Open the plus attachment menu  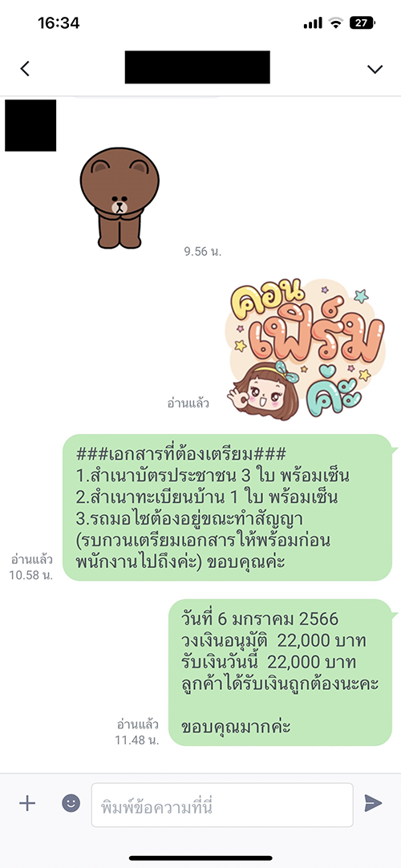click(x=27, y=803)
